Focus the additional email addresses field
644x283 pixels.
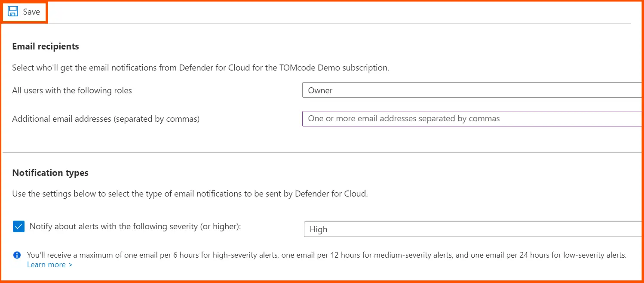coord(473,119)
